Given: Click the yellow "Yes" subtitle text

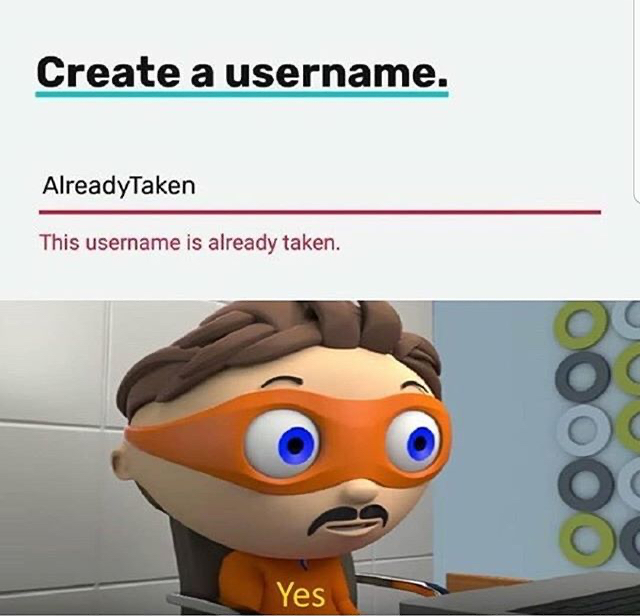Looking at the screenshot, I should pyautogui.click(x=301, y=594).
